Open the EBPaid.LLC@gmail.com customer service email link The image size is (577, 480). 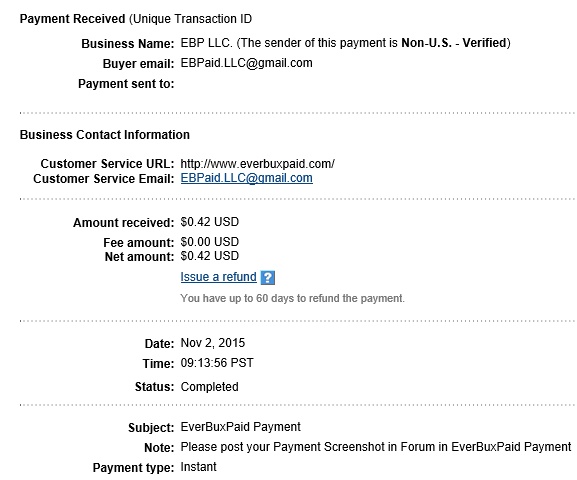[247, 178]
